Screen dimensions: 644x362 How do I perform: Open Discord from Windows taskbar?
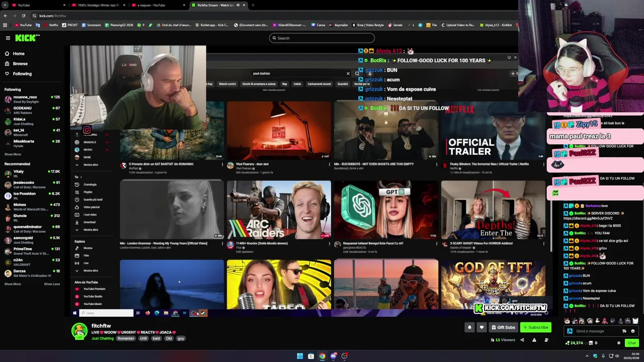pos(333,356)
